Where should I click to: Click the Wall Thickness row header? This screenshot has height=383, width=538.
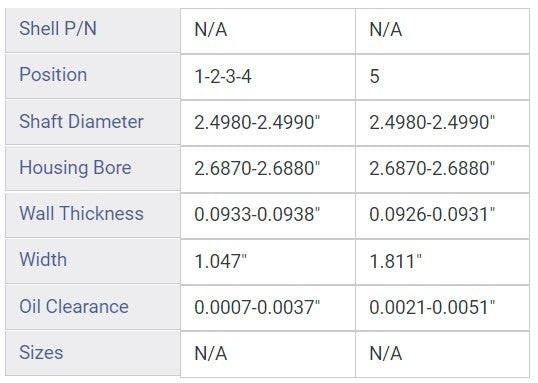[93, 215]
